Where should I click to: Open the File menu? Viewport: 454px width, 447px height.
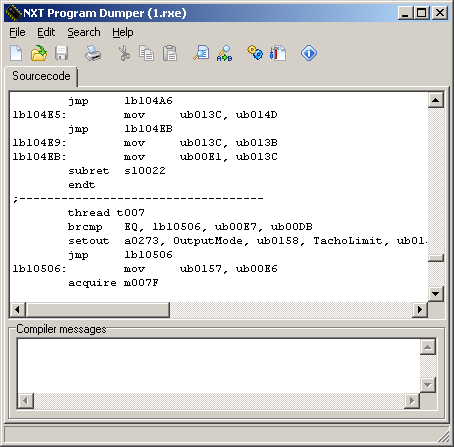[x=17, y=32]
